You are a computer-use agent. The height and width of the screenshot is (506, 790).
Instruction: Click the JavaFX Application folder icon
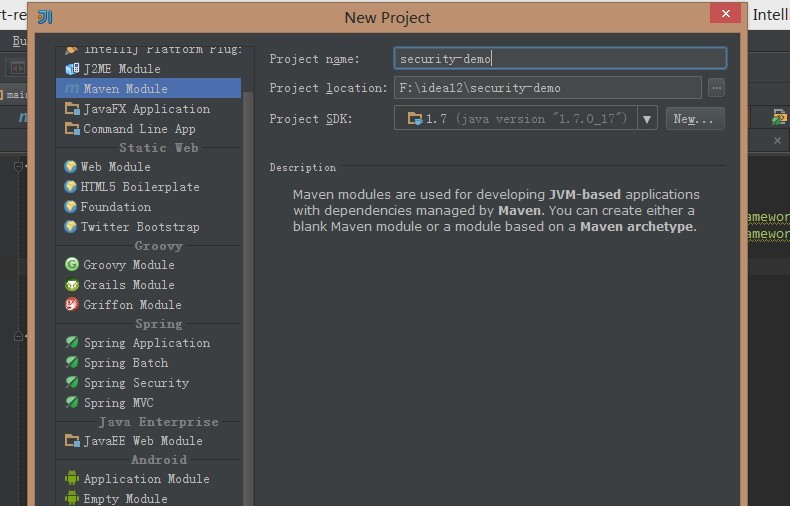pyautogui.click(x=72, y=109)
